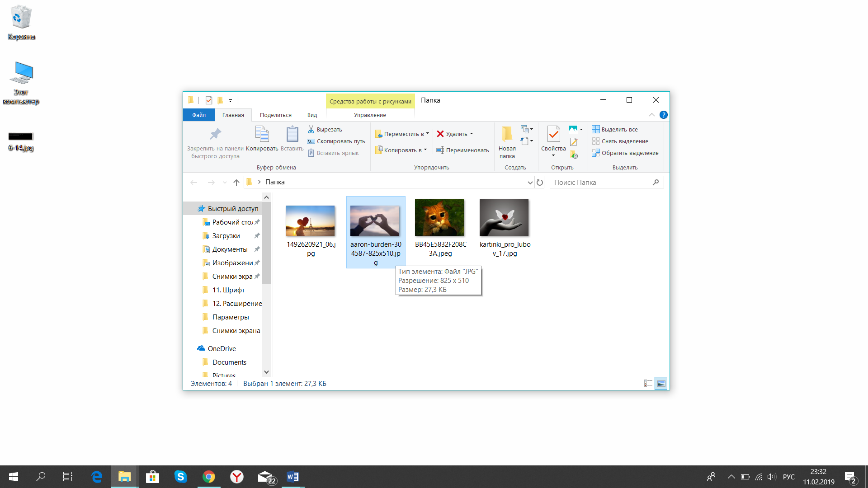The width and height of the screenshot is (868, 488).
Task: Click the Delete (Удалить) red X icon
Action: [440, 134]
